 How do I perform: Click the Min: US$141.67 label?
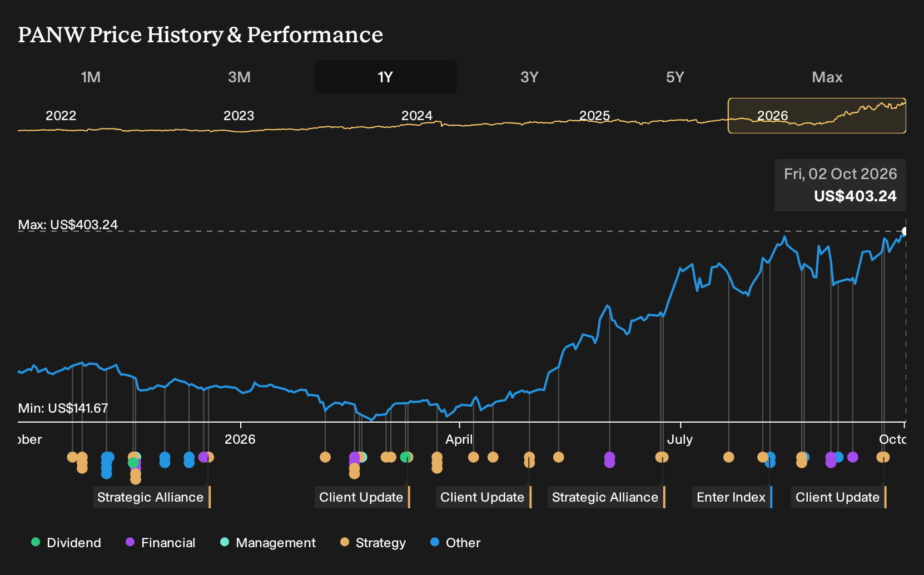[63, 408]
